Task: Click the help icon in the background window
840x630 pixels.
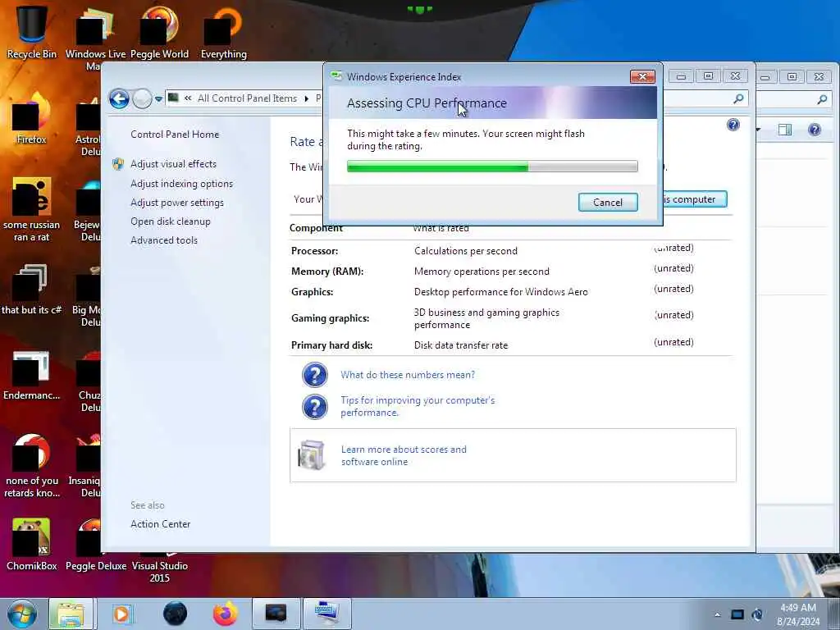Action: pyautogui.click(x=815, y=129)
